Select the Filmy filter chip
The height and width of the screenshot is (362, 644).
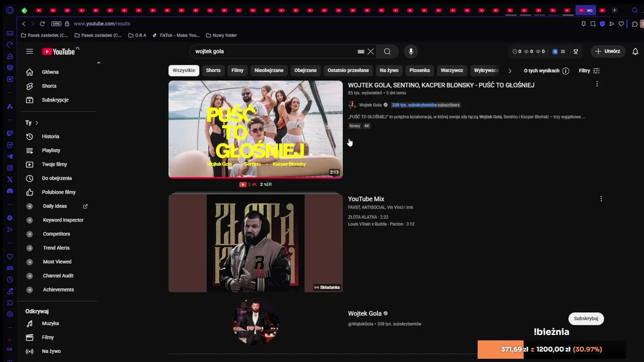[237, 70]
